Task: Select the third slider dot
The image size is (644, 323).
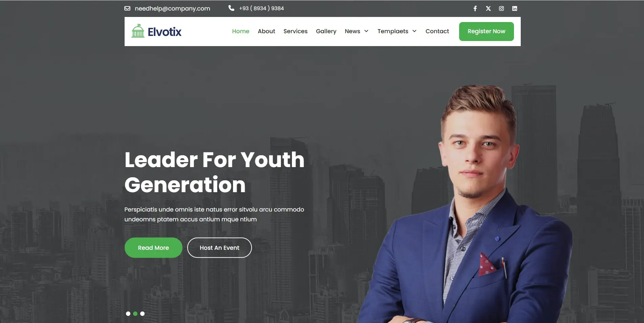Action: point(142,314)
